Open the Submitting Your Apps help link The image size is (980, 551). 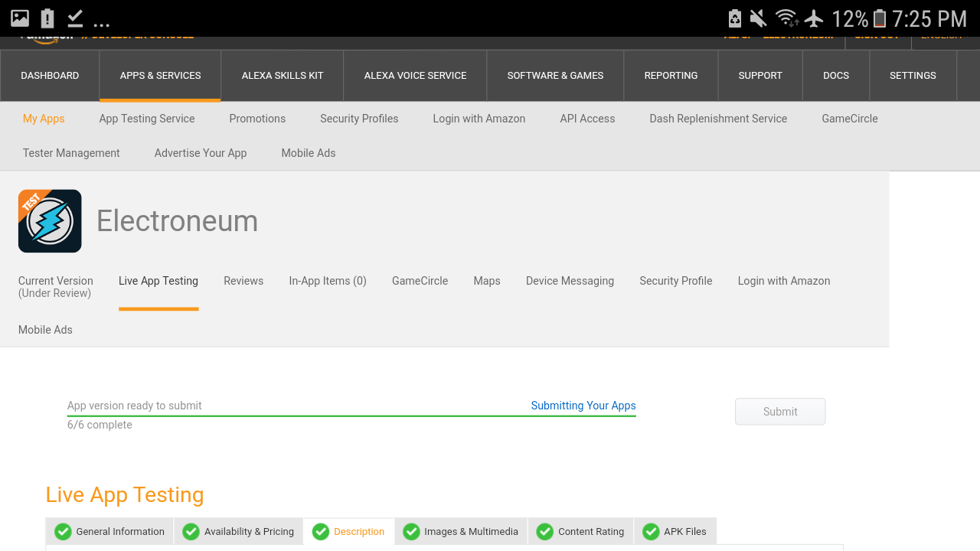click(583, 406)
